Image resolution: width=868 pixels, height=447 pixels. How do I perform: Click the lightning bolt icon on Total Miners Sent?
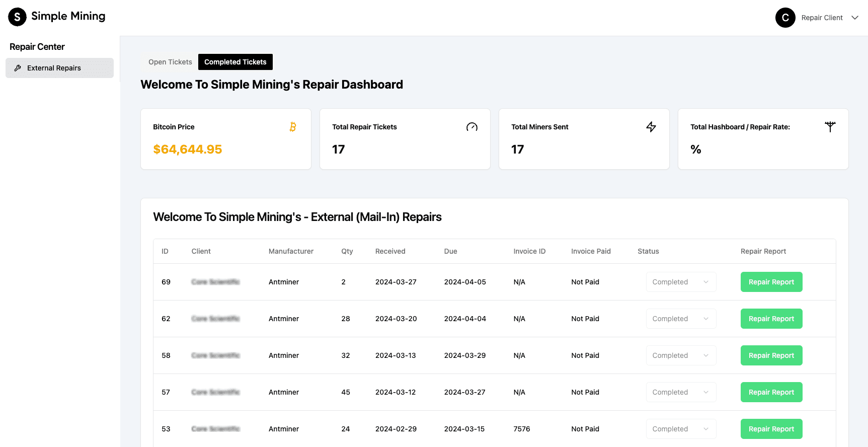(x=651, y=127)
